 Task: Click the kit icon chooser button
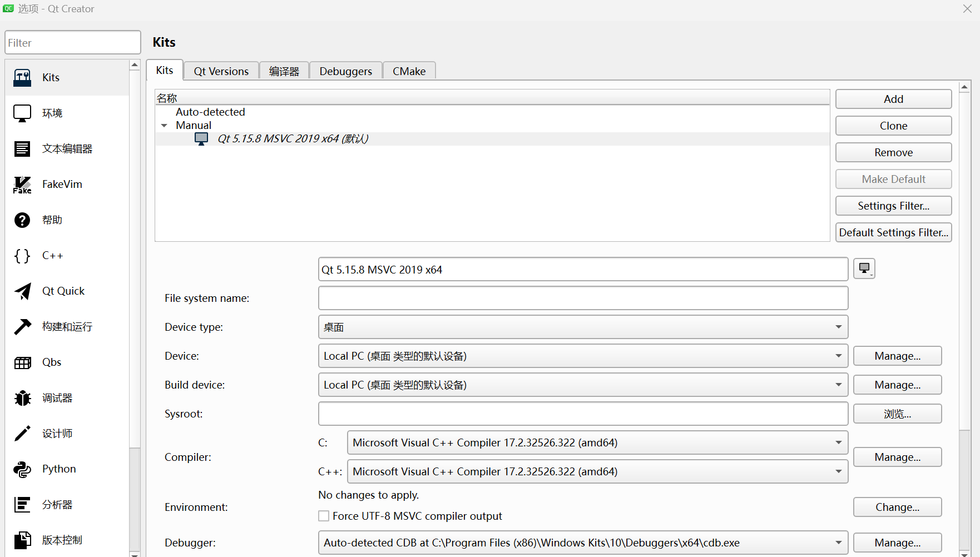click(864, 269)
